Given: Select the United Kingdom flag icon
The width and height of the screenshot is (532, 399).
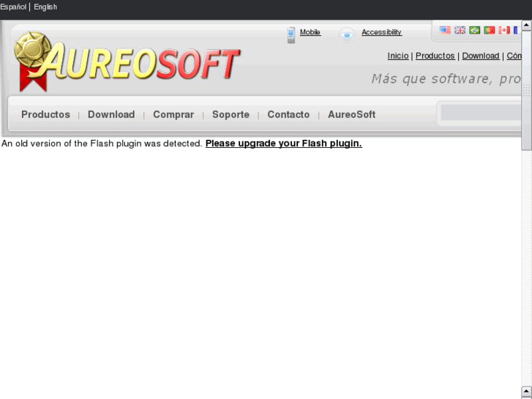Looking at the screenshot, I should click(460, 30).
